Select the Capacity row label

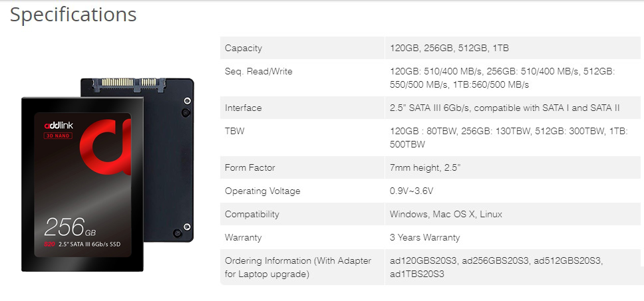point(243,48)
